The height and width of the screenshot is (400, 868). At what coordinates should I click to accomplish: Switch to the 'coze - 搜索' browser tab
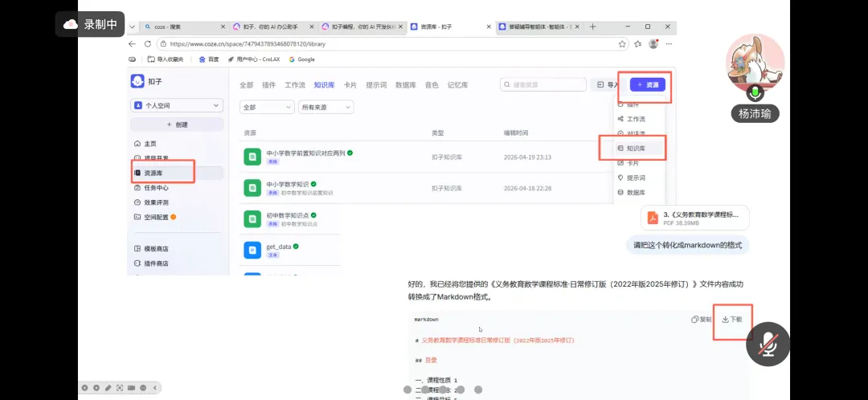(183, 27)
